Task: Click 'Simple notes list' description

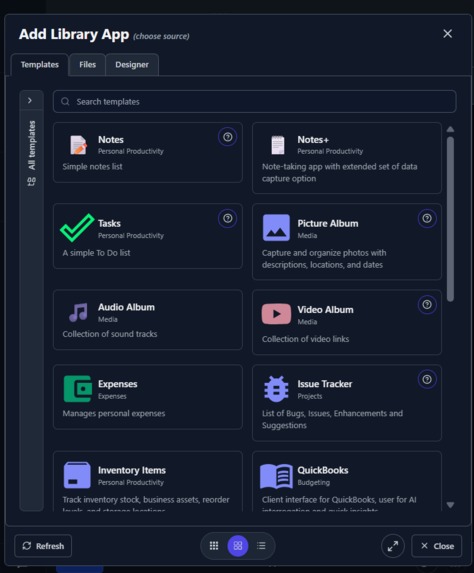Action: 92,167
